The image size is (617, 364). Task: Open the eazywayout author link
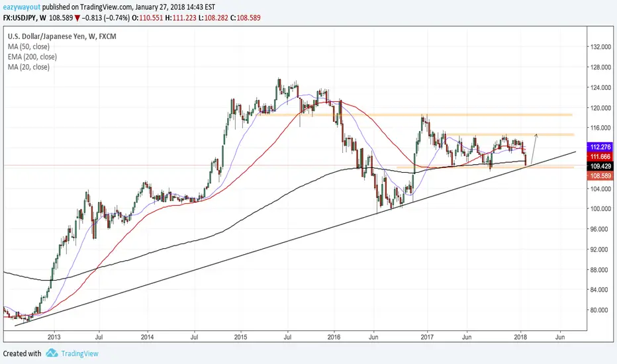click(x=22, y=7)
